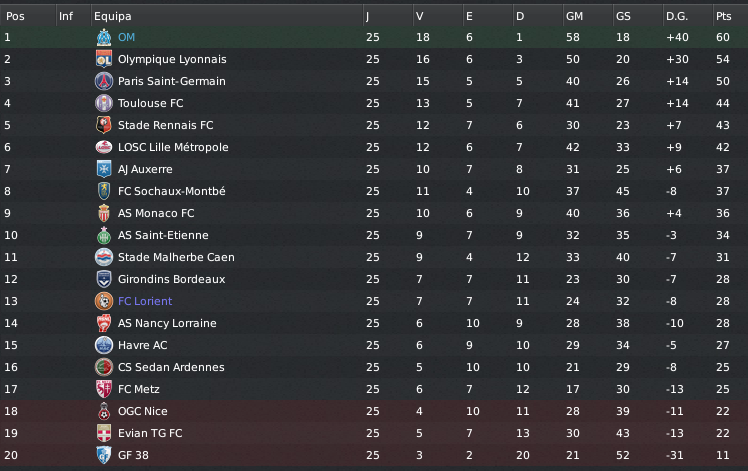Click the AS Monaco FC crest icon
748x471 pixels.
(102, 213)
